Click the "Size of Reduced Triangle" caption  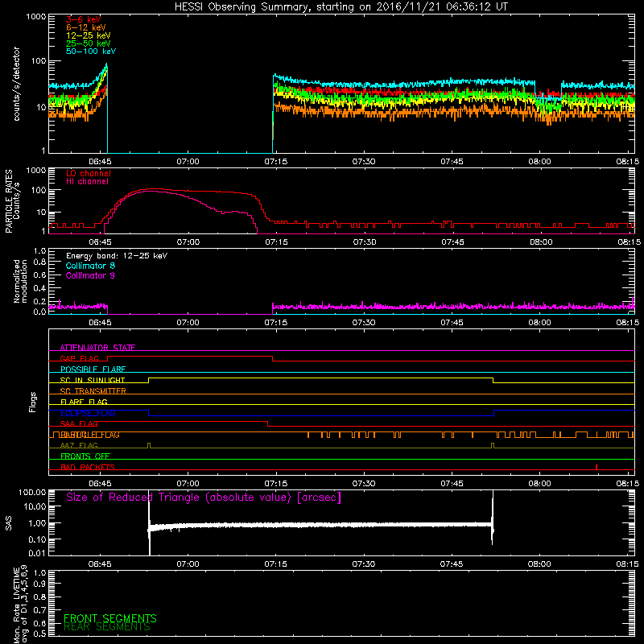tap(204, 497)
